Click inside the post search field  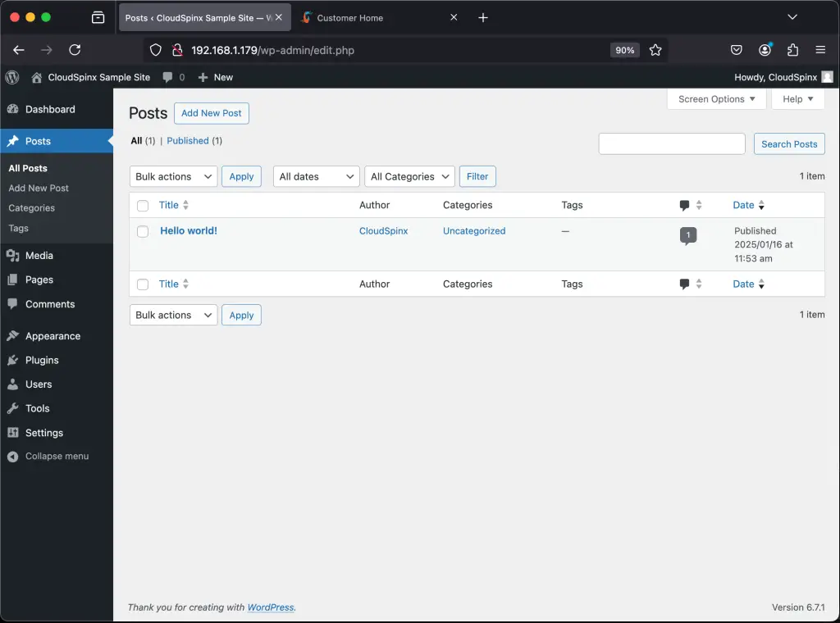click(671, 143)
